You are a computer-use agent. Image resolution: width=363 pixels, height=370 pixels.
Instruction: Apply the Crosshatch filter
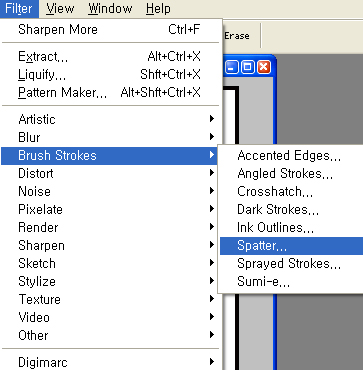tap(291, 192)
